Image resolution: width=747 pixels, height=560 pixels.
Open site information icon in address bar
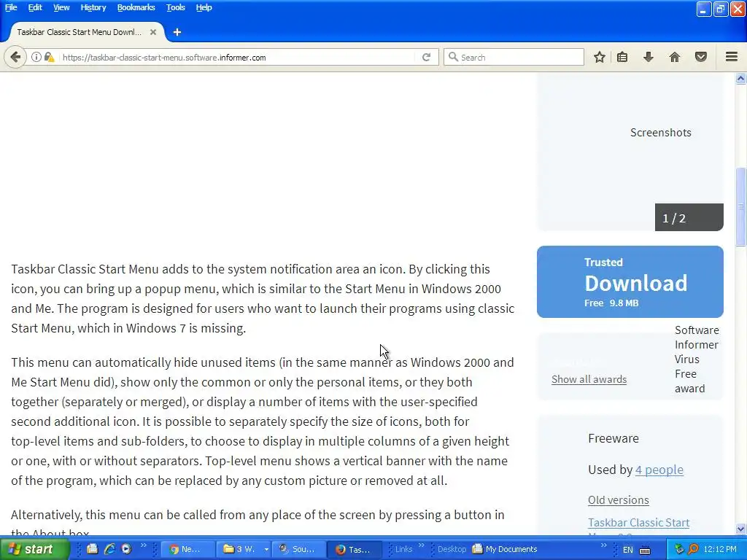(36, 57)
